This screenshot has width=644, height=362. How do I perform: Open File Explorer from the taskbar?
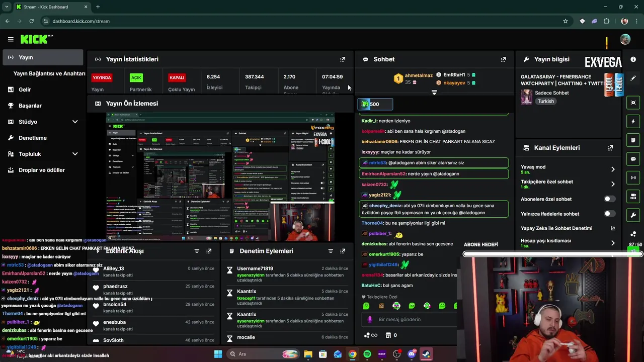[308, 354]
